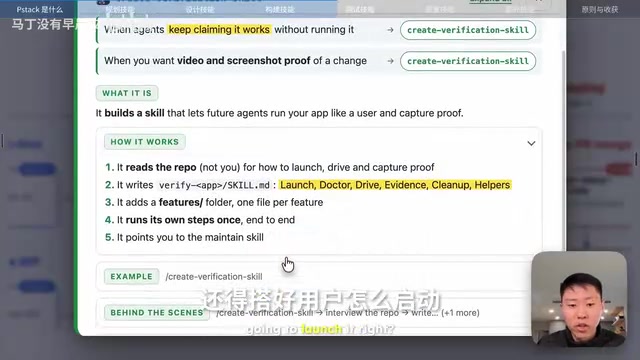
Task: Select the '设计技能' chapter tab
Action: click(200, 9)
